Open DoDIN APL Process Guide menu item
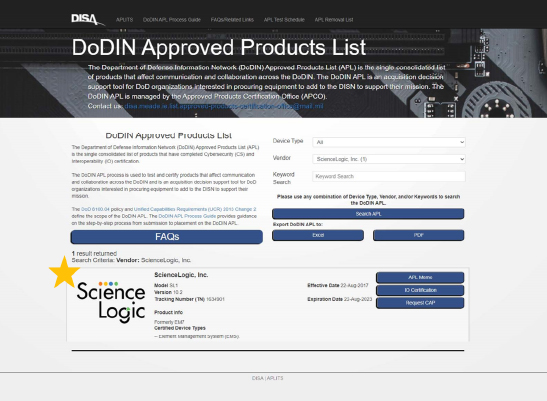This screenshot has width=547, height=401. tap(172, 20)
